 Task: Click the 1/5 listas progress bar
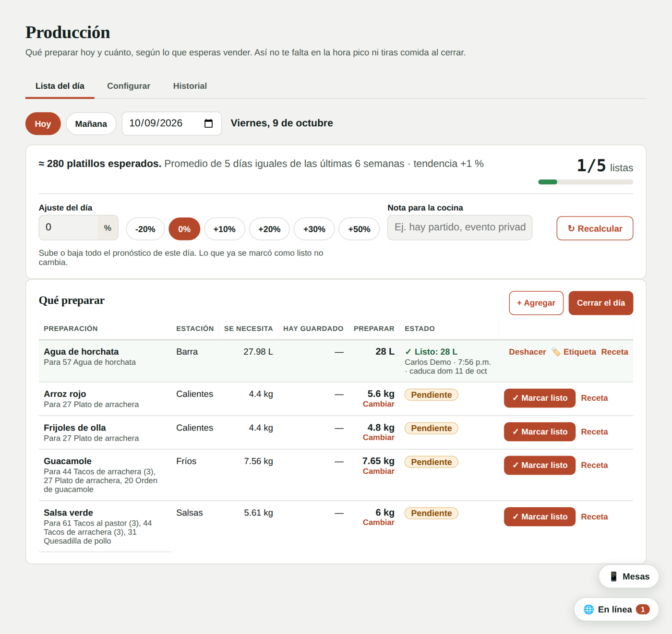(586, 182)
